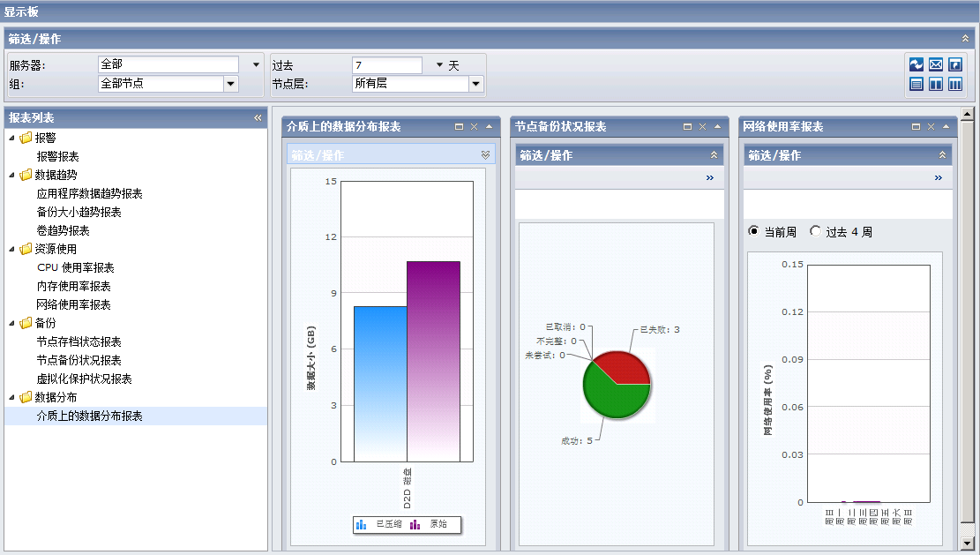The height and width of the screenshot is (555, 980).
Task: Close the 网络使用率报表 panel
Action: click(931, 127)
